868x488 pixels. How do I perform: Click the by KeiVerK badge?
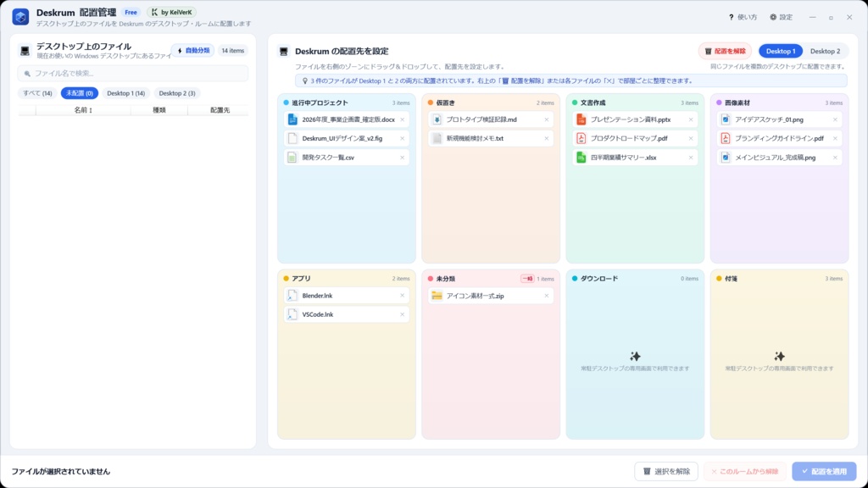[171, 12]
